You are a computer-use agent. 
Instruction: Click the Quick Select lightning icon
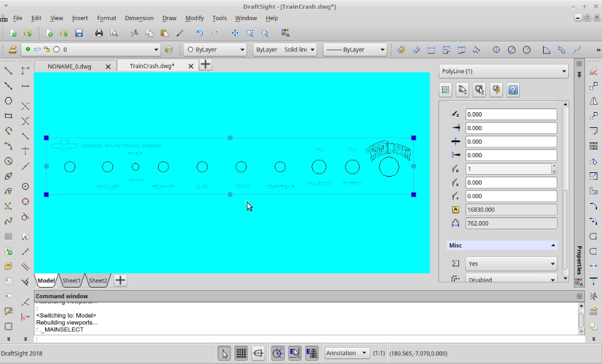click(x=497, y=90)
